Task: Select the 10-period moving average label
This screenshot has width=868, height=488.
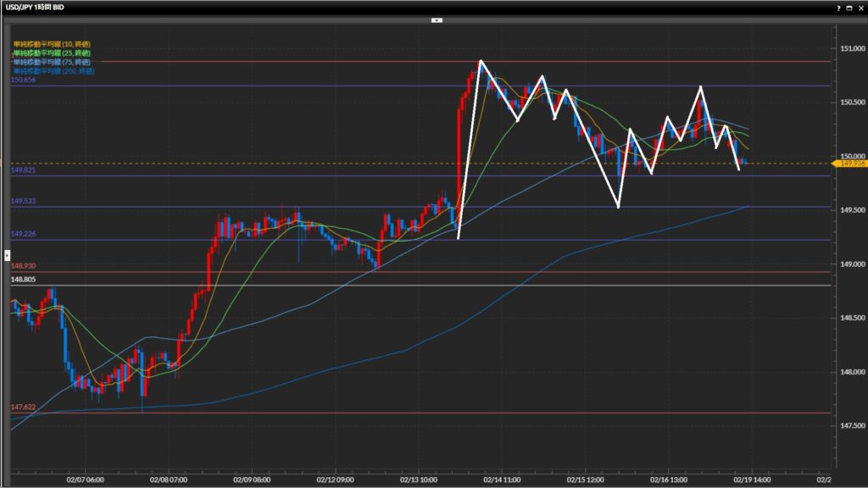Action: pyautogui.click(x=53, y=44)
